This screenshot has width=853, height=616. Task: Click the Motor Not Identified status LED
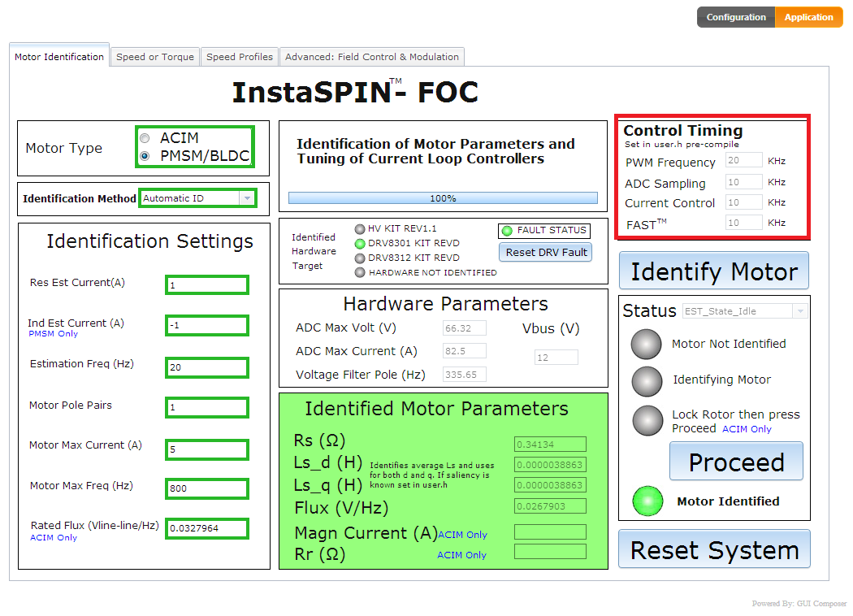click(x=647, y=345)
